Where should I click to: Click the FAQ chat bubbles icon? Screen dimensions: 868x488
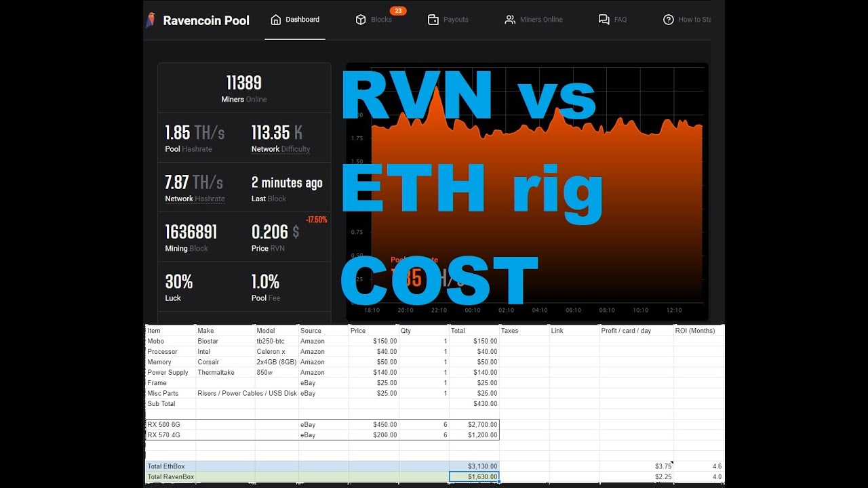[x=604, y=20]
